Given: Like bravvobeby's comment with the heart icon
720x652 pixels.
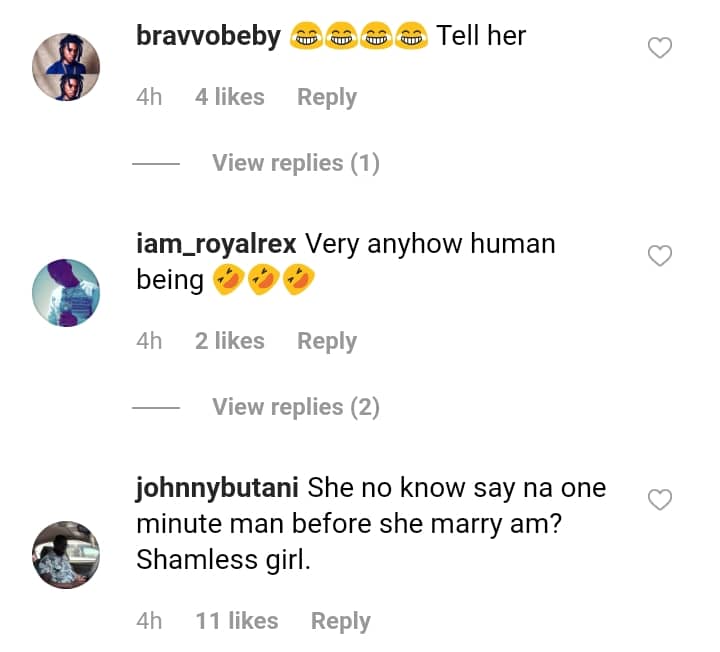Looking at the screenshot, I should click(x=660, y=48).
